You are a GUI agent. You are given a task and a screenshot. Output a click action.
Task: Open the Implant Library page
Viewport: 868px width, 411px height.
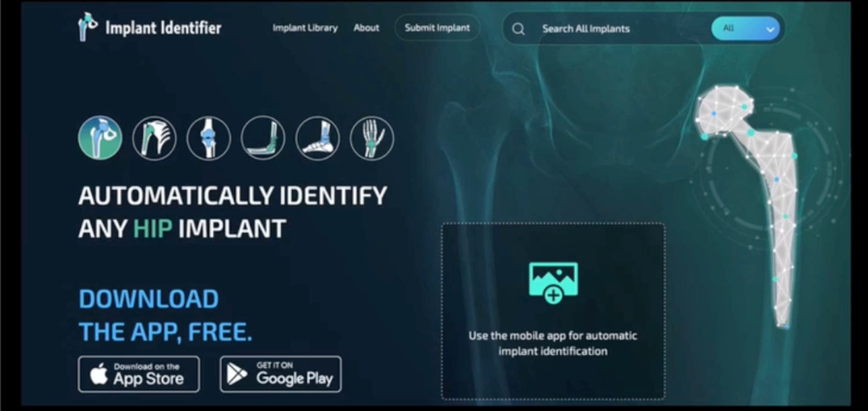[305, 28]
